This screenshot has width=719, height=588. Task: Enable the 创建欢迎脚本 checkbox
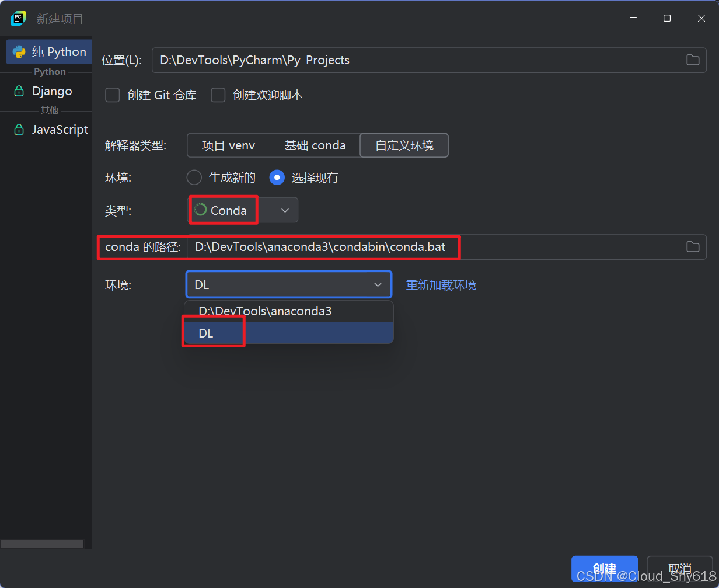coord(218,95)
